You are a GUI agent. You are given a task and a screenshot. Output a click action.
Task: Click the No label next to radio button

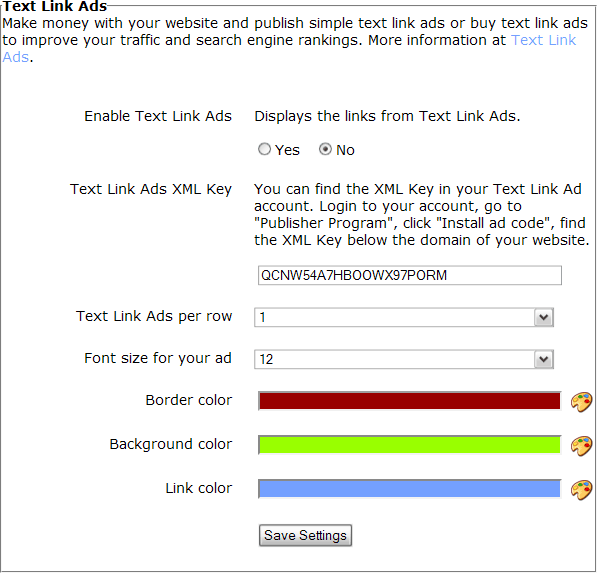click(x=345, y=150)
